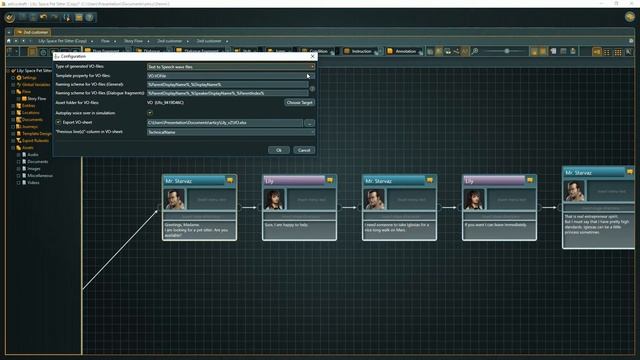This screenshot has width=640, height=360.
Task: Click the dialogue fragment naming scheme field
Action: [227, 93]
